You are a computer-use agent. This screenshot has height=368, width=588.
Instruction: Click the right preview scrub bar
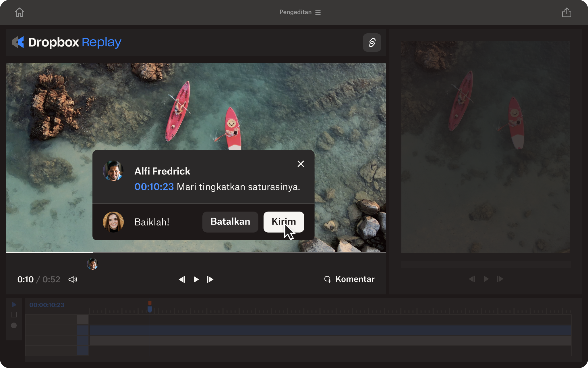(x=486, y=264)
